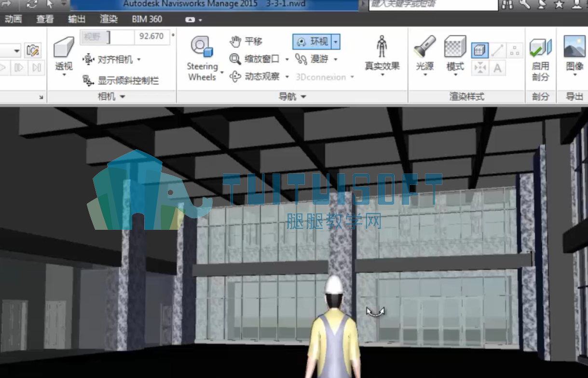Screen dimensions: 588x378
Task: Toggle surfaces display in render style
Action: 480,51
